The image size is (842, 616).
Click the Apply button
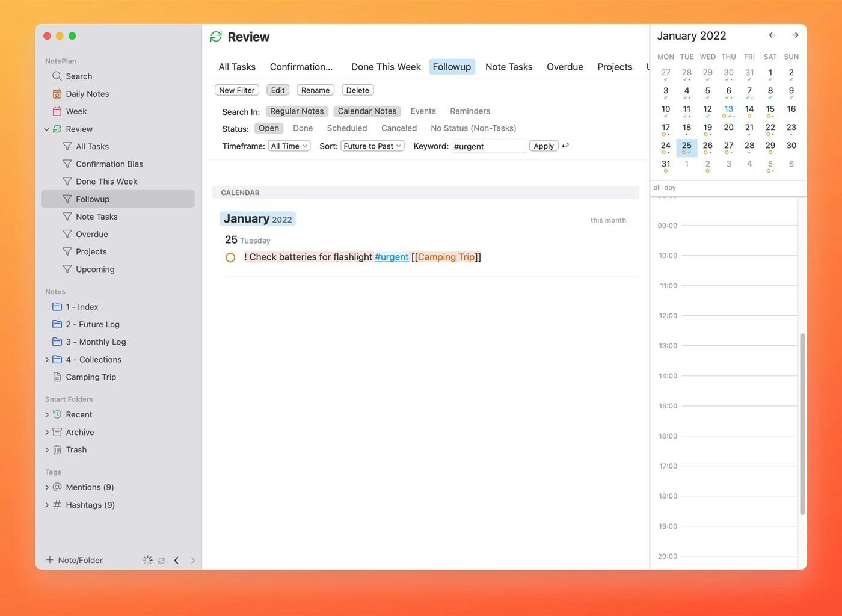pos(544,146)
